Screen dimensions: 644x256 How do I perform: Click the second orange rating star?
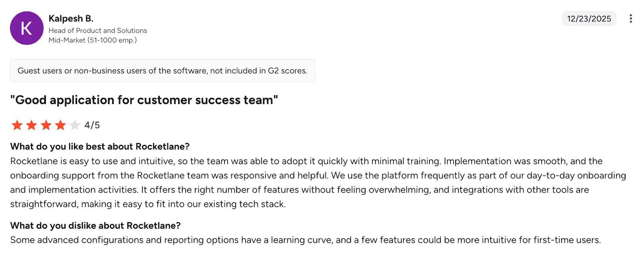[31, 125]
